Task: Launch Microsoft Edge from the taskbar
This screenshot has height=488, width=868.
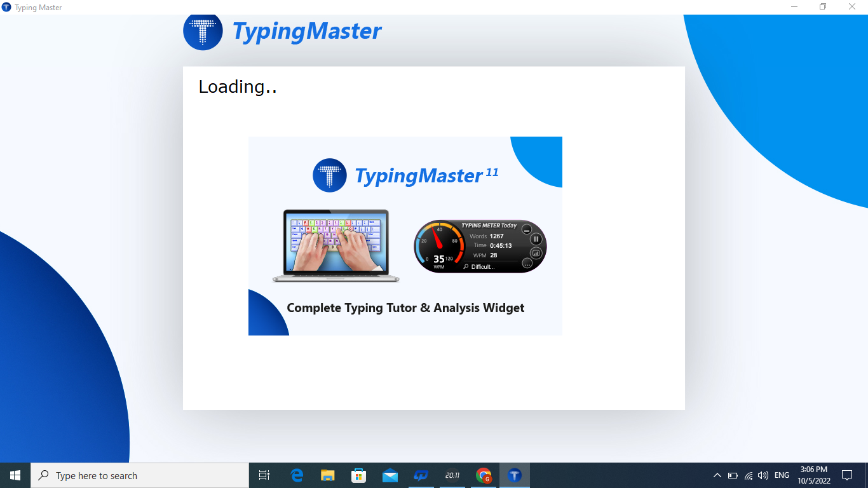Action: pos(297,475)
